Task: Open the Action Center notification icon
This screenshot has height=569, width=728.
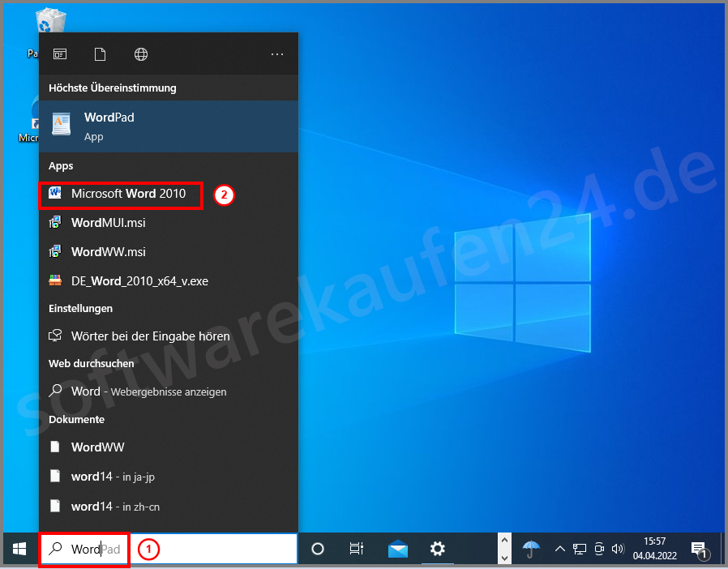Action: coord(700,550)
